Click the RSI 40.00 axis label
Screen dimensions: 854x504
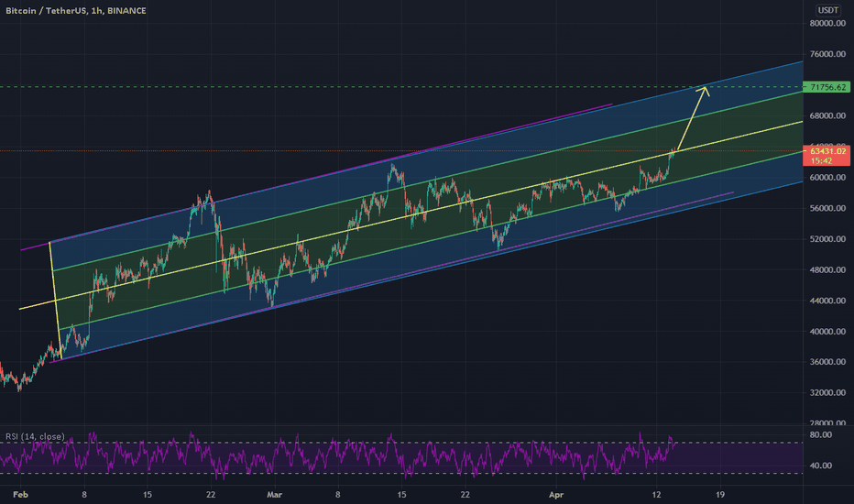point(821,466)
